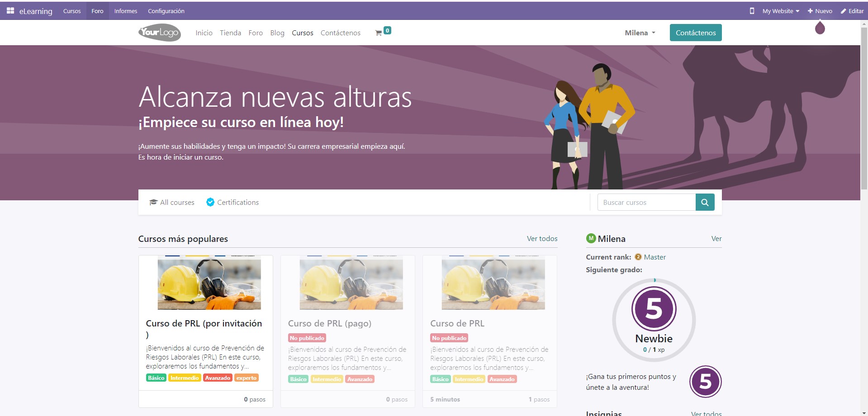Open the Configuración menu
Image resolution: width=868 pixels, height=416 pixels.
pyautogui.click(x=166, y=10)
